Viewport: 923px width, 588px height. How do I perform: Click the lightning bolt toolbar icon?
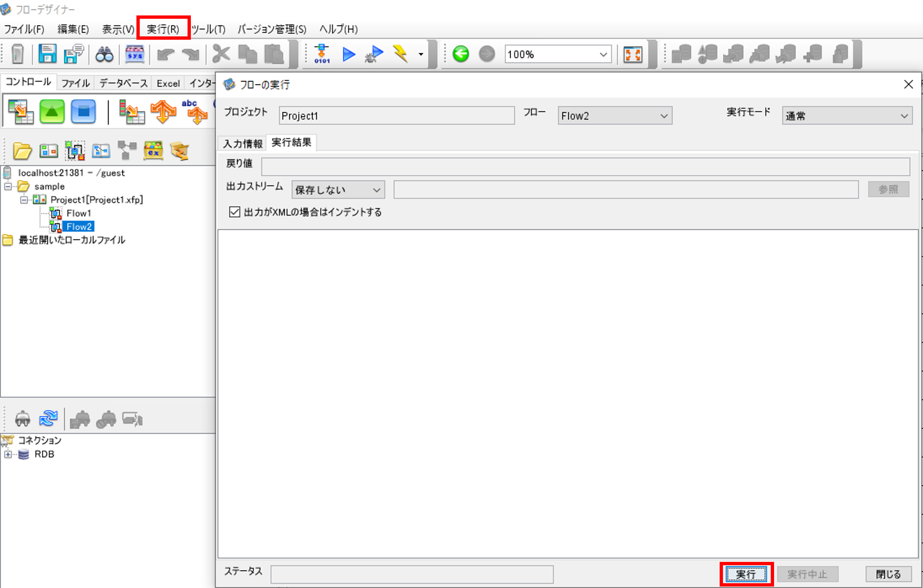pos(400,54)
